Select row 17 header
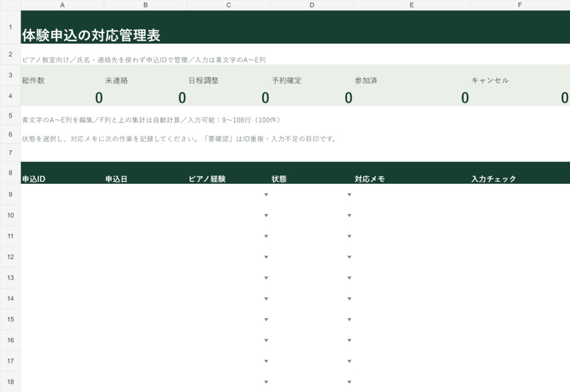The height and width of the screenshot is (392, 570). 11,361
